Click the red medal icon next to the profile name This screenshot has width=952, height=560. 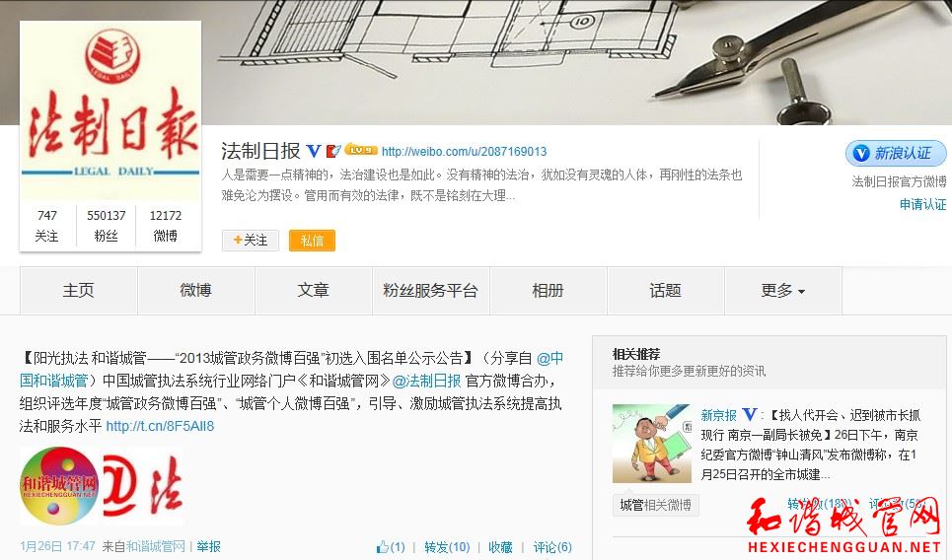pyautogui.click(x=333, y=151)
